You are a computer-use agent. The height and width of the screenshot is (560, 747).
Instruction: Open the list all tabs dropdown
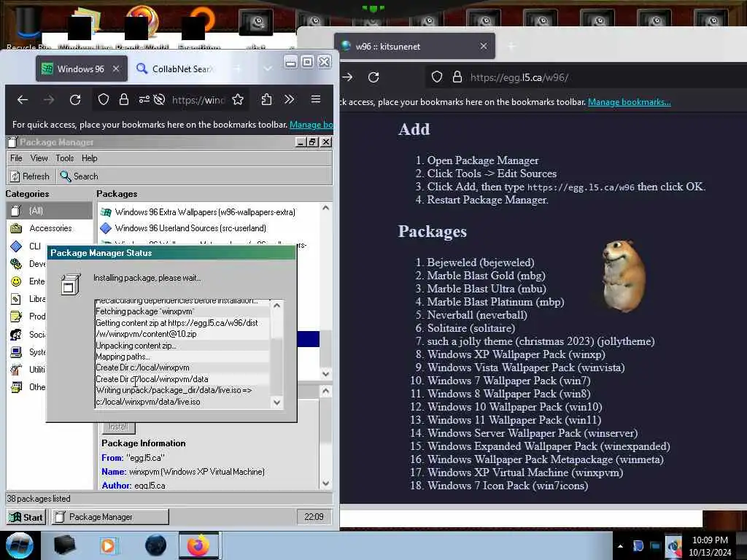[x=268, y=69]
